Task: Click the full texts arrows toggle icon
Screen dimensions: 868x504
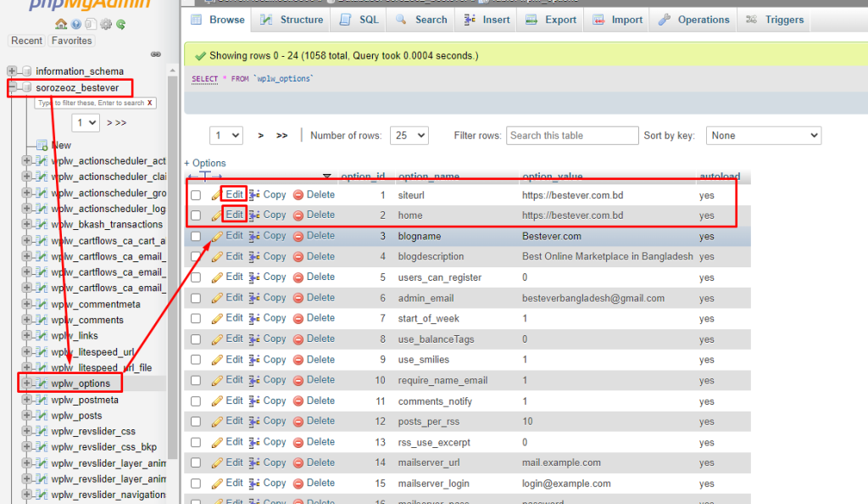Action: (x=205, y=176)
